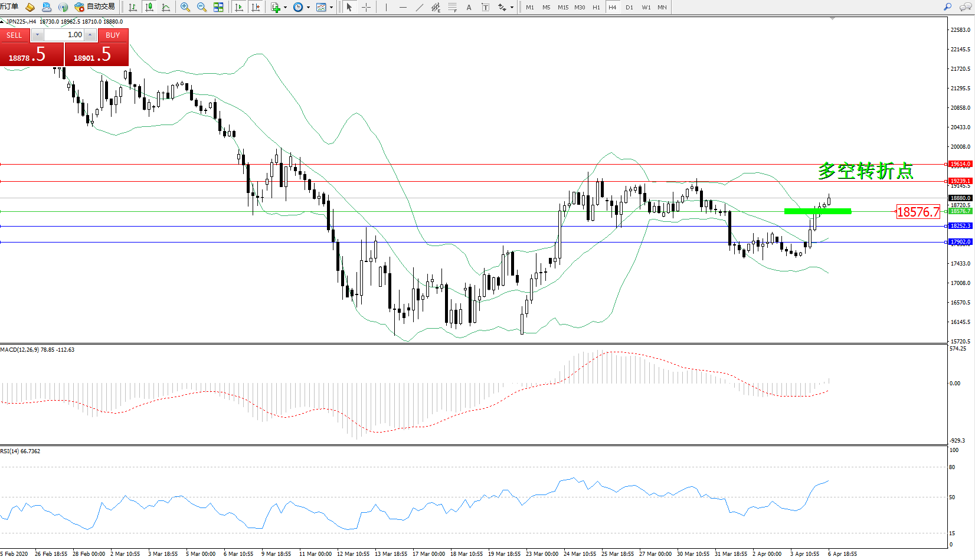Tile chart windows with grid icon
Image resolution: width=975 pixels, height=560 pixels.
pos(218,7)
